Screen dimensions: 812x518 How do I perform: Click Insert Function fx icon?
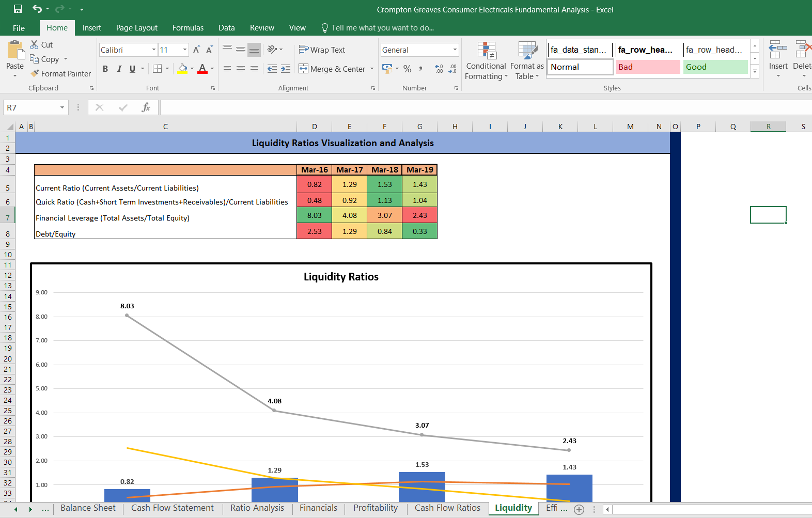[146, 107]
